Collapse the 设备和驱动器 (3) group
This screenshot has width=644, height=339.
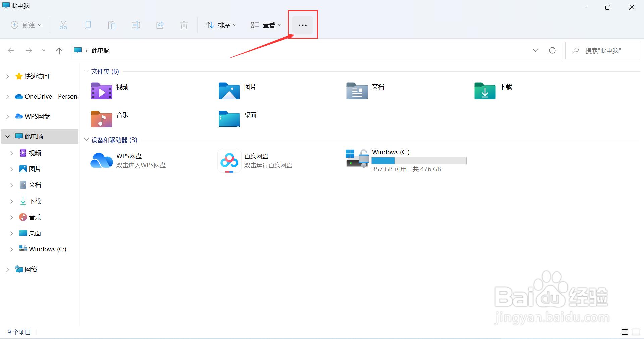coord(86,140)
